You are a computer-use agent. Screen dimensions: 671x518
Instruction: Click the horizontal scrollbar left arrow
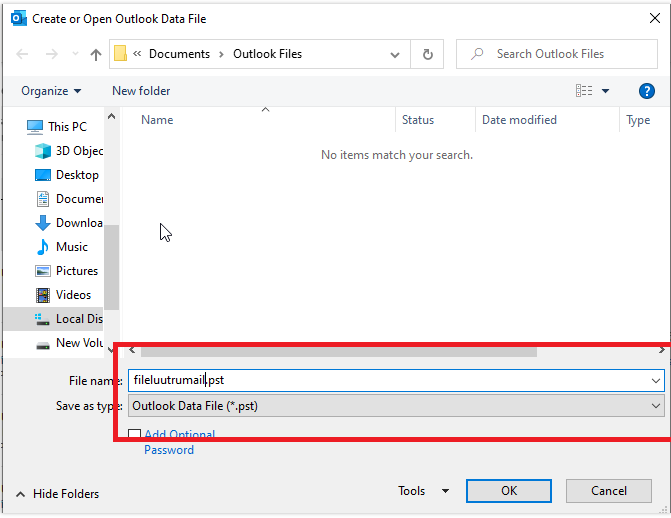click(x=132, y=351)
